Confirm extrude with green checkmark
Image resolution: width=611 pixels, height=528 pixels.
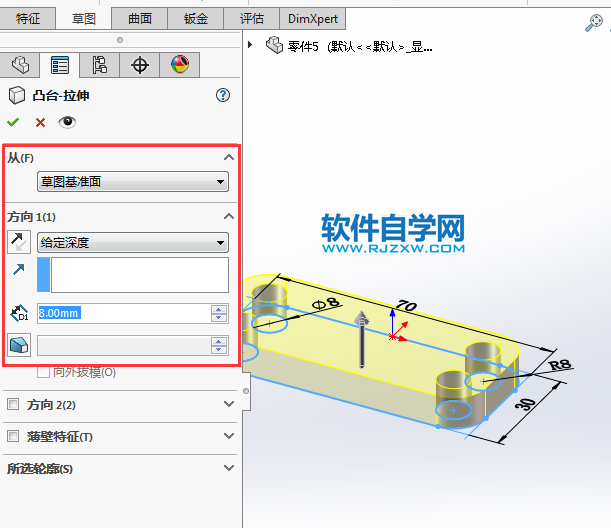pos(13,122)
